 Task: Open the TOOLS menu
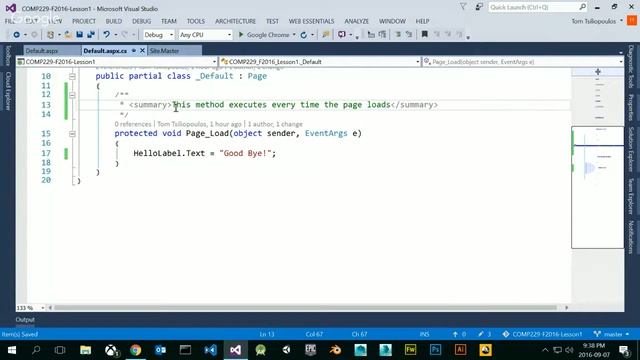pyautogui.click(x=196, y=21)
